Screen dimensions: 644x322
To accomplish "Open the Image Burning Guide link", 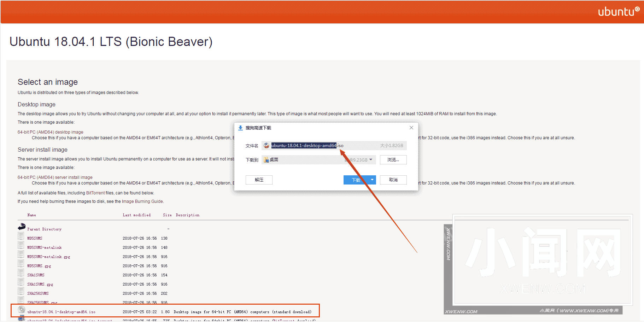I will 142,201.
